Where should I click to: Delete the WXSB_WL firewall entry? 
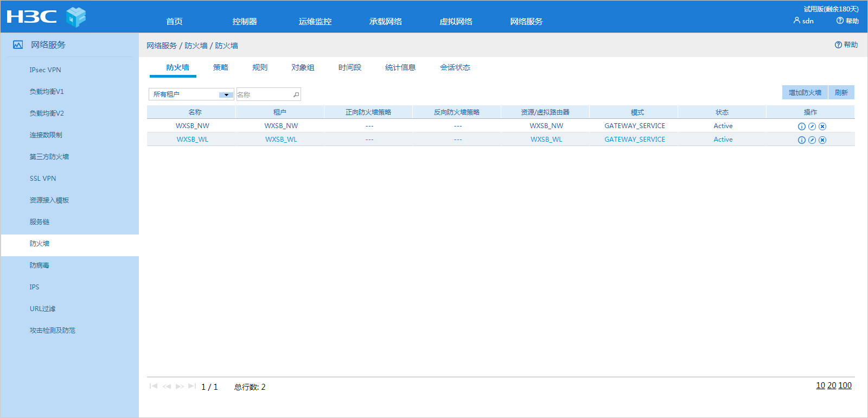point(822,140)
